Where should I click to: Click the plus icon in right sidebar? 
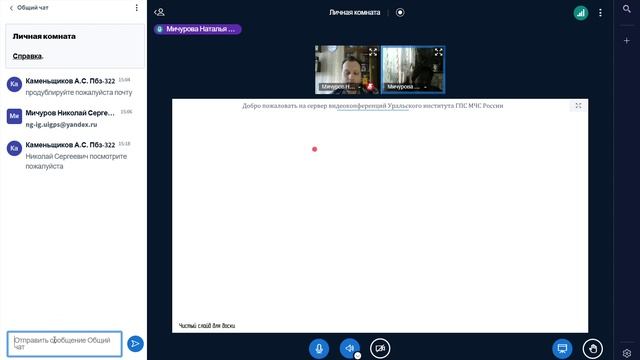[x=627, y=41]
